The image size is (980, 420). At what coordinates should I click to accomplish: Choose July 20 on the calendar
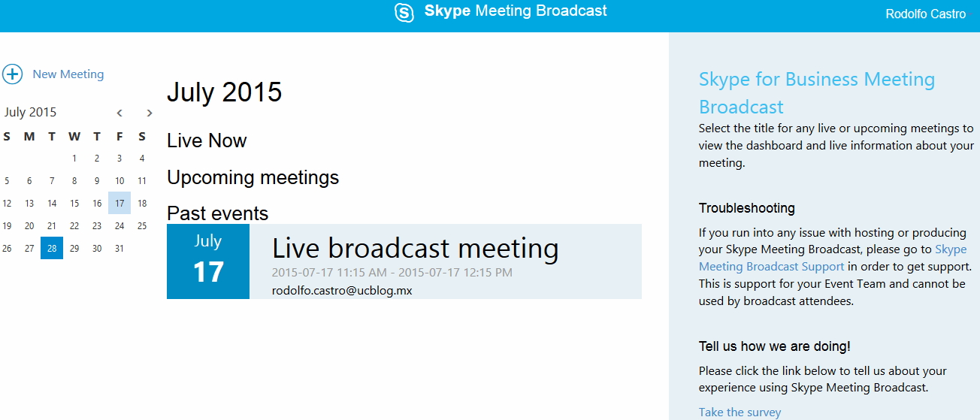pos(29,225)
